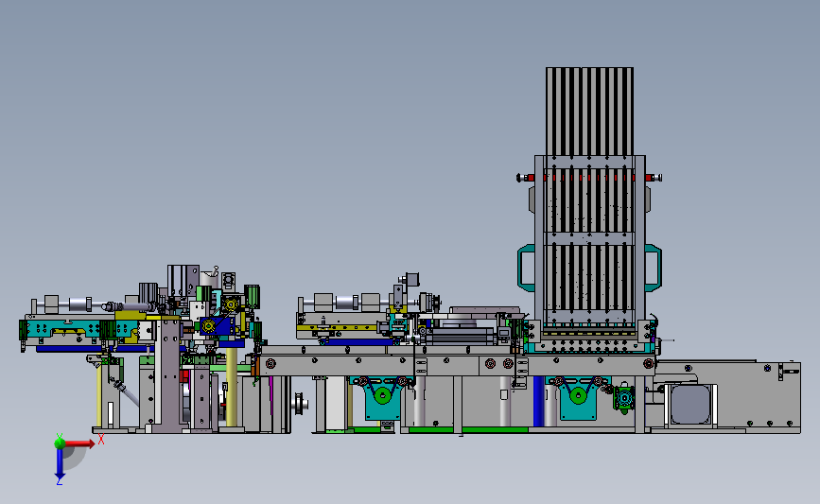The width and height of the screenshot is (820, 504).
Task: Click the green Y axis ball of the triad
Action: [60, 443]
